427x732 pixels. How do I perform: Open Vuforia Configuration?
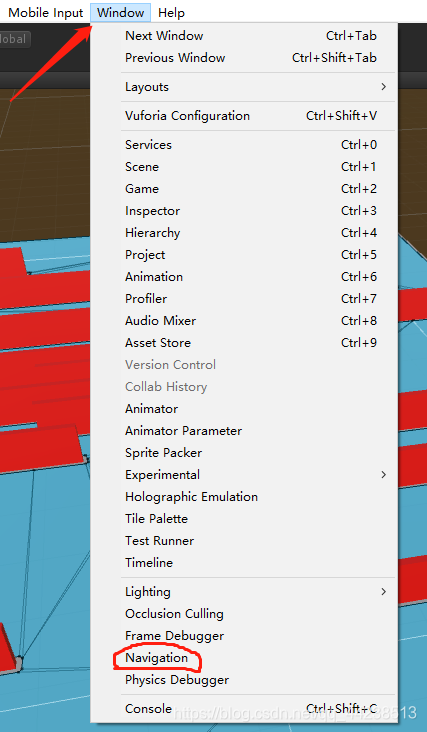coord(244,116)
